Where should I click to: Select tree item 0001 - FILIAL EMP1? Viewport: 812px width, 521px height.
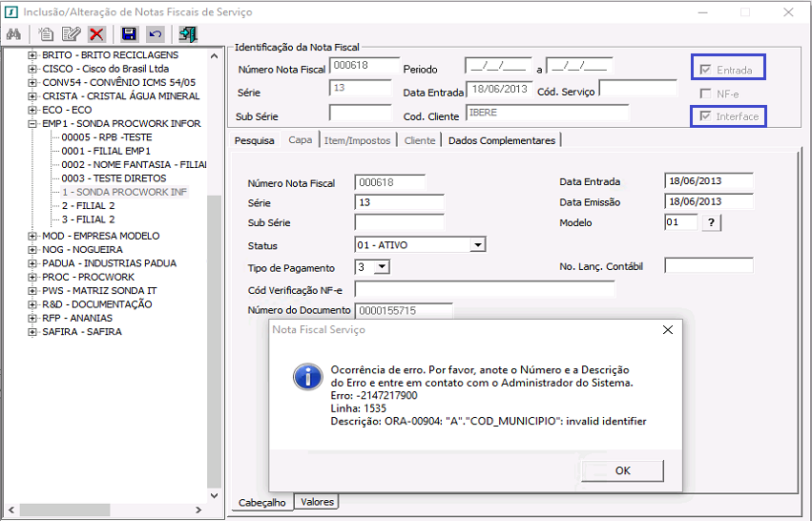point(106,151)
